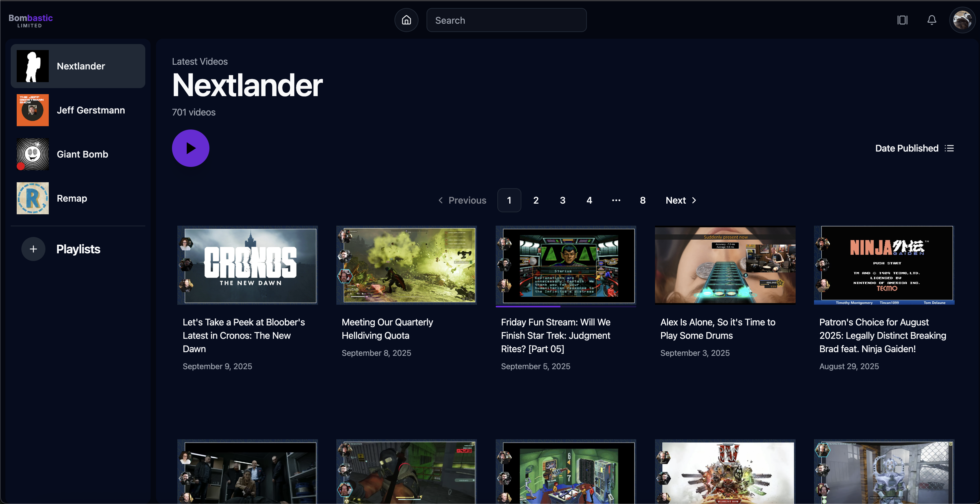
Task: Click the "September 5, 2025" date
Action: pyautogui.click(x=536, y=366)
